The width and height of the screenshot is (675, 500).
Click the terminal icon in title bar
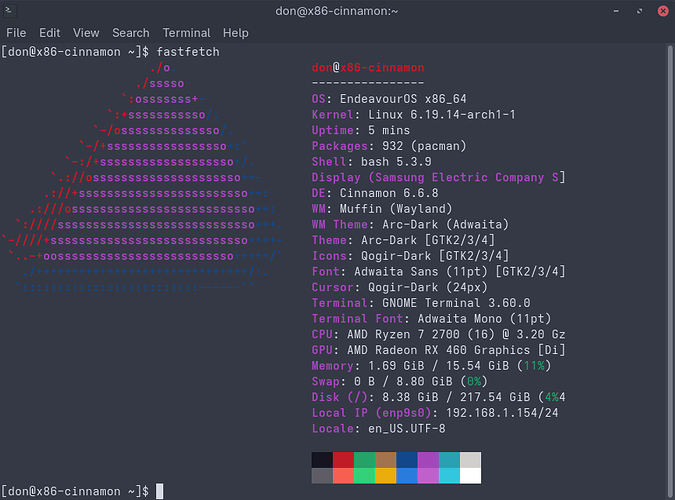point(9,10)
